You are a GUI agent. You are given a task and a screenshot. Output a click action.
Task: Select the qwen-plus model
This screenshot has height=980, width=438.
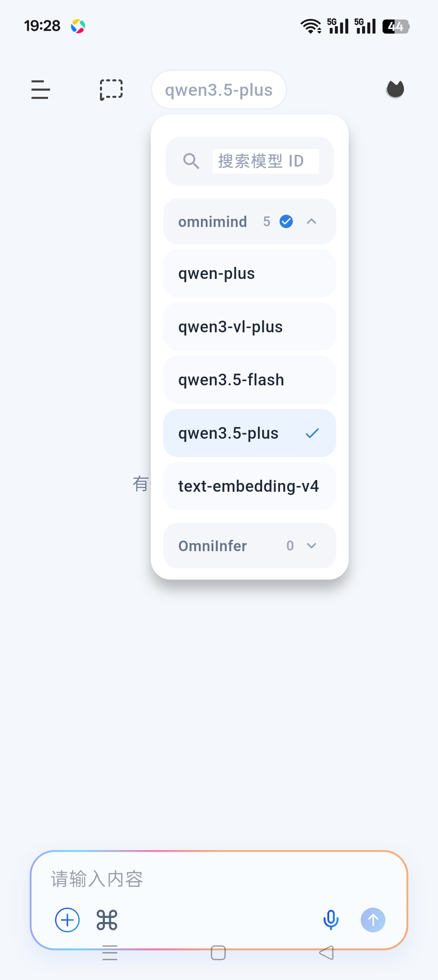(249, 273)
